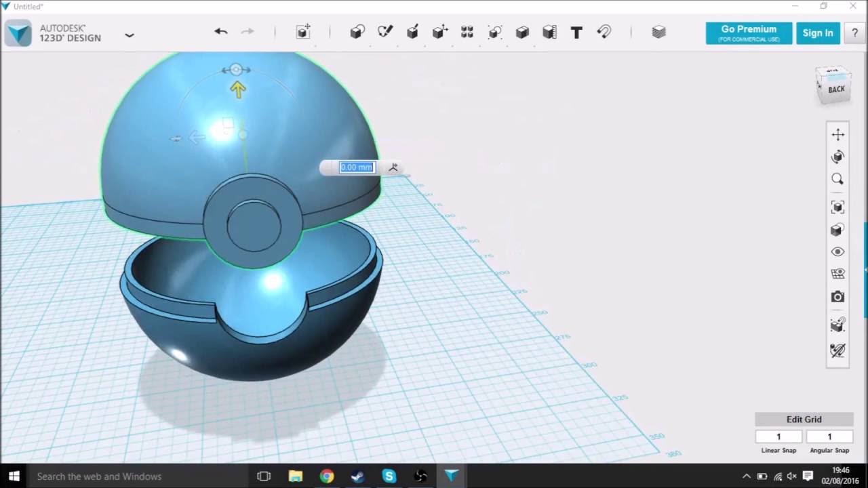Open the Measure tool
This screenshot has height=488, width=868.
pyautogui.click(x=549, y=32)
